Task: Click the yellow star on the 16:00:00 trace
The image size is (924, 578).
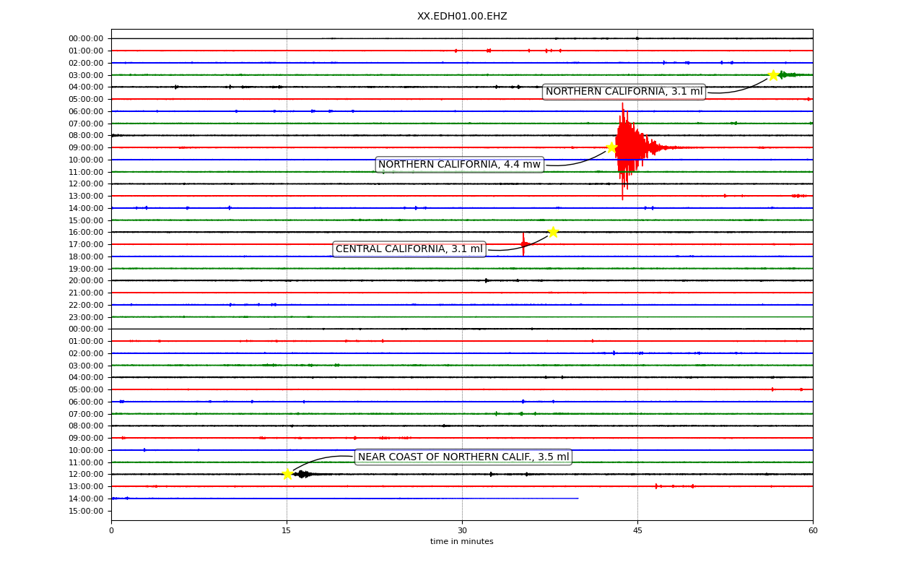Action: (553, 232)
